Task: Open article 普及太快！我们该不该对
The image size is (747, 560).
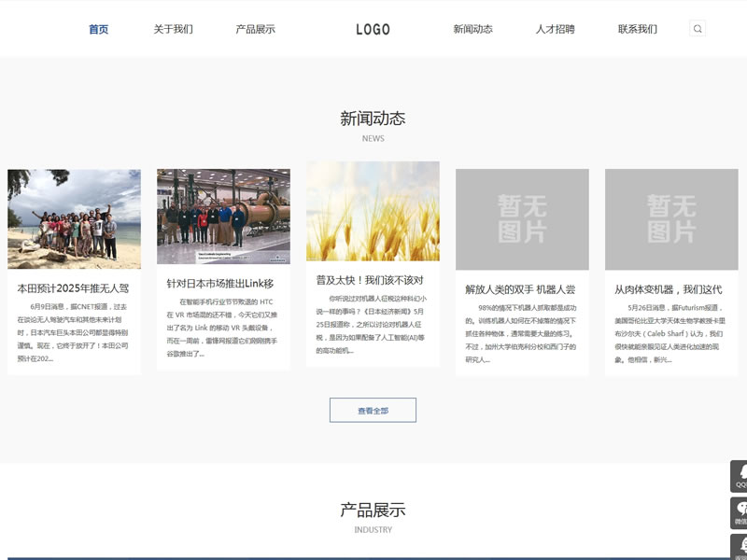Action: [369, 279]
